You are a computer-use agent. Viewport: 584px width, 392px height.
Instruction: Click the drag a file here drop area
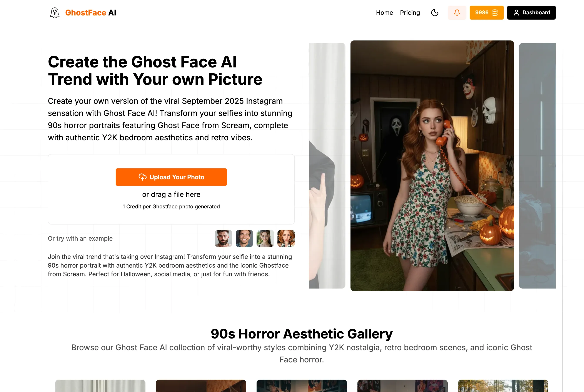pos(171,189)
